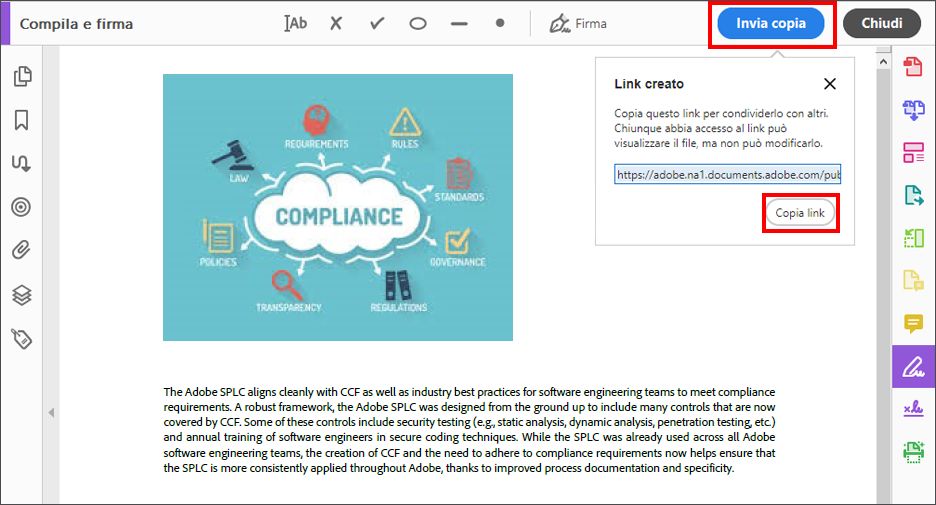
Task: Click the Compila e firma title
Action: pos(76,24)
